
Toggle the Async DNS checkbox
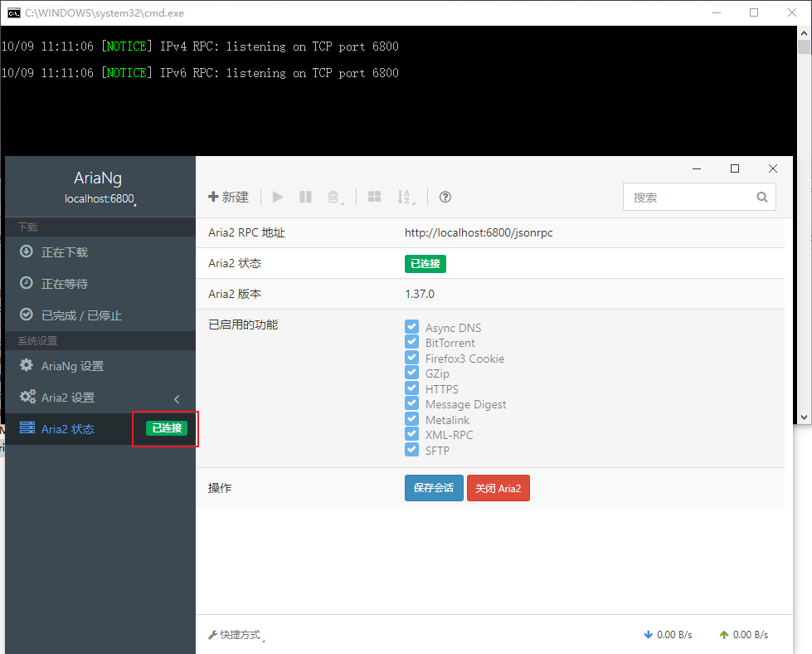411,326
